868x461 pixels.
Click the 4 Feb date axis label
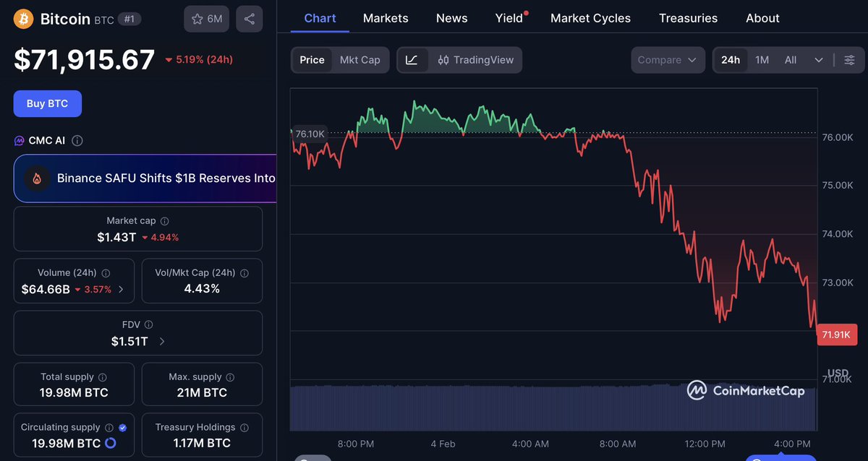443,444
